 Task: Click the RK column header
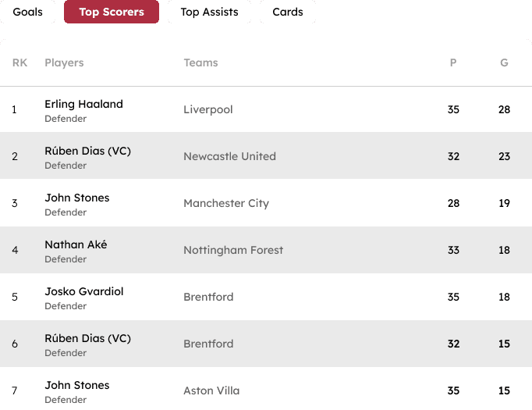(x=20, y=62)
